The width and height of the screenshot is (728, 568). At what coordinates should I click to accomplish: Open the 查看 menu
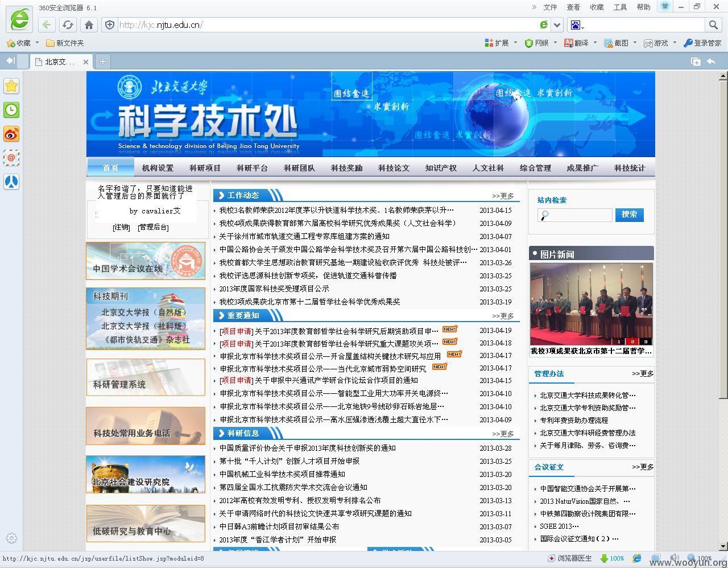[573, 7]
